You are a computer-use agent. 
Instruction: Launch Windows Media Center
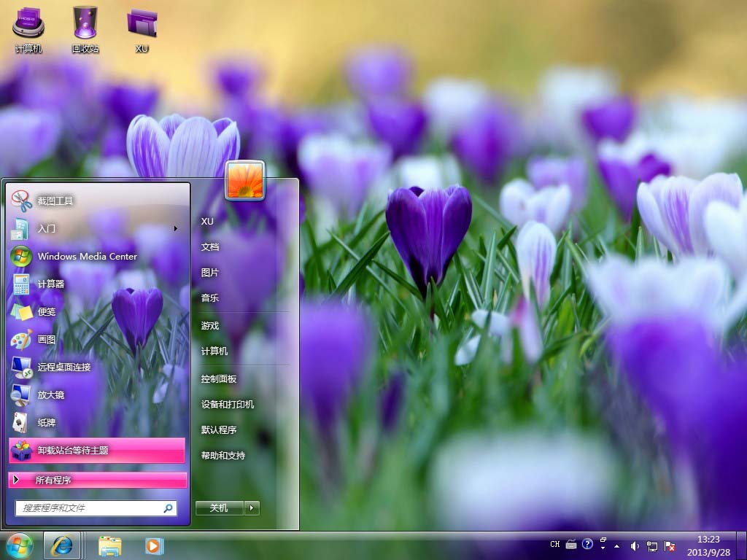87,256
